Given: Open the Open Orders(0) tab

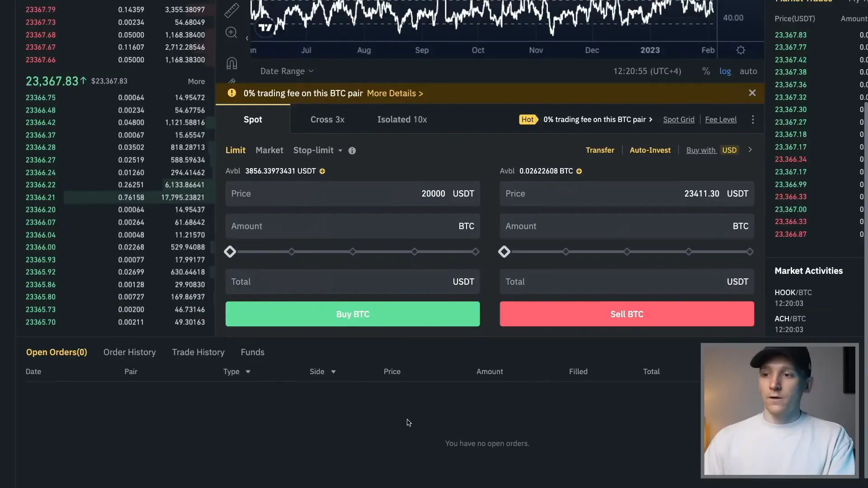Looking at the screenshot, I should tap(57, 352).
